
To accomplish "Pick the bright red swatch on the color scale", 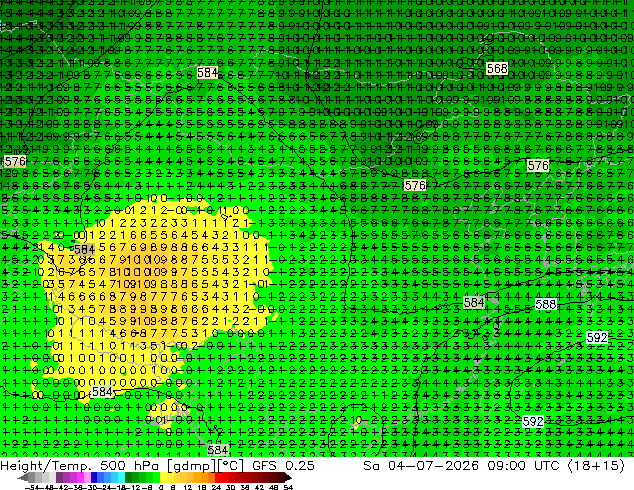I will (x=218, y=477).
